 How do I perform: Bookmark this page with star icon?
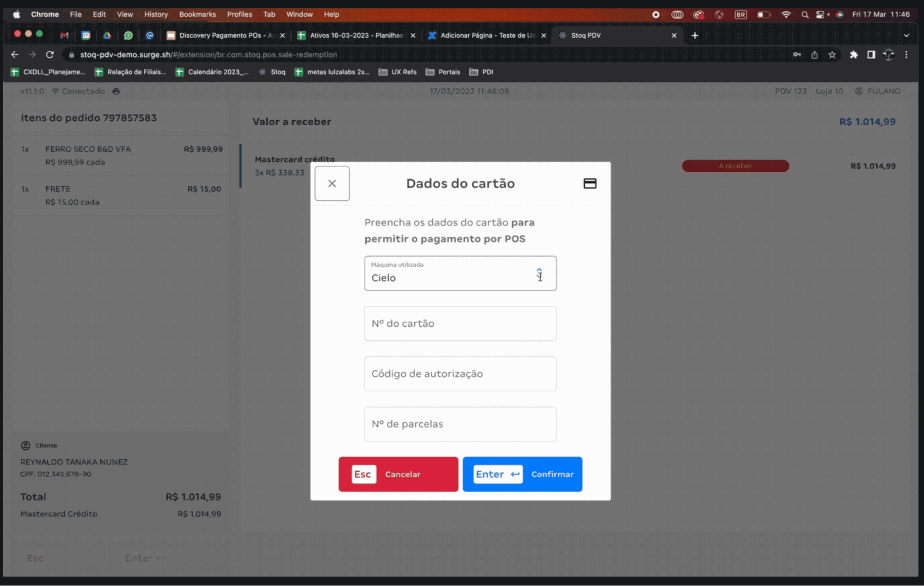click(x=832, y=55)
